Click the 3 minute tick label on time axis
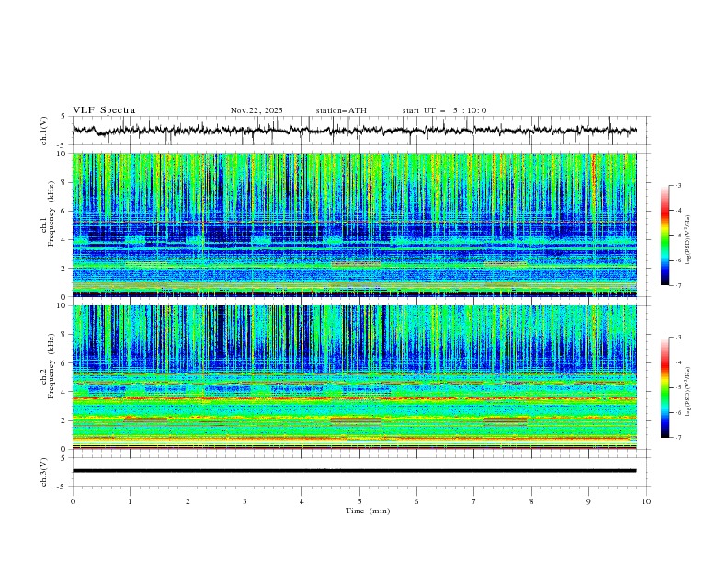This screenshot has width=728, height=563. click(x=245, y=501)
